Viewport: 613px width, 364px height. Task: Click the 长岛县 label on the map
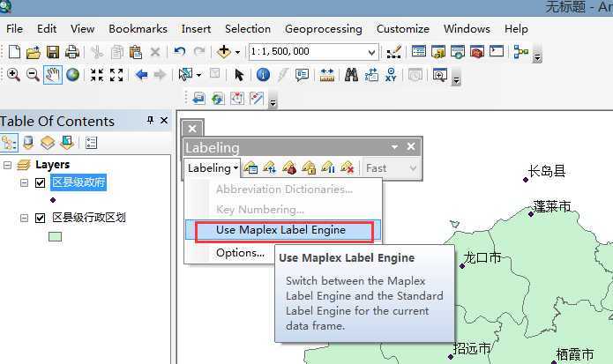coord(547,171)
